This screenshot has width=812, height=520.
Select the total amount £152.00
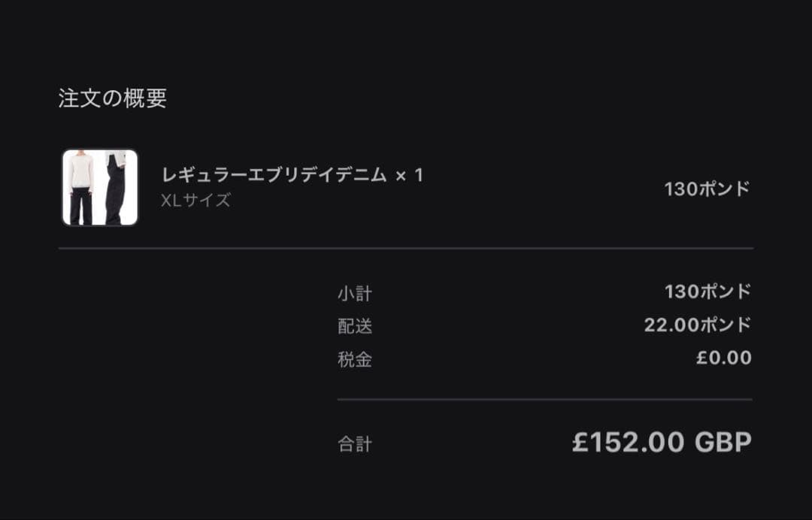point(628,442)
